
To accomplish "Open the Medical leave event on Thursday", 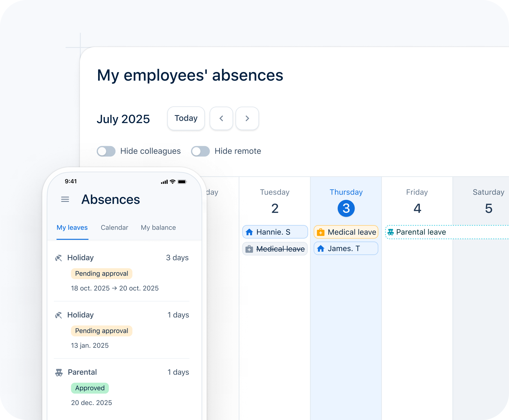I will [x=346, y=232].
